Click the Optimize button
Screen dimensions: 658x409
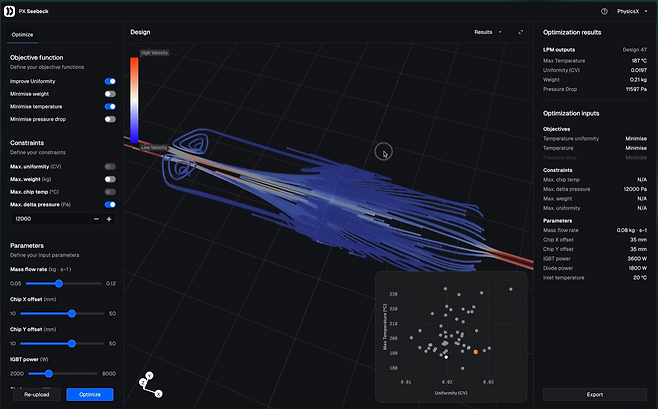(x=90, y=394)
